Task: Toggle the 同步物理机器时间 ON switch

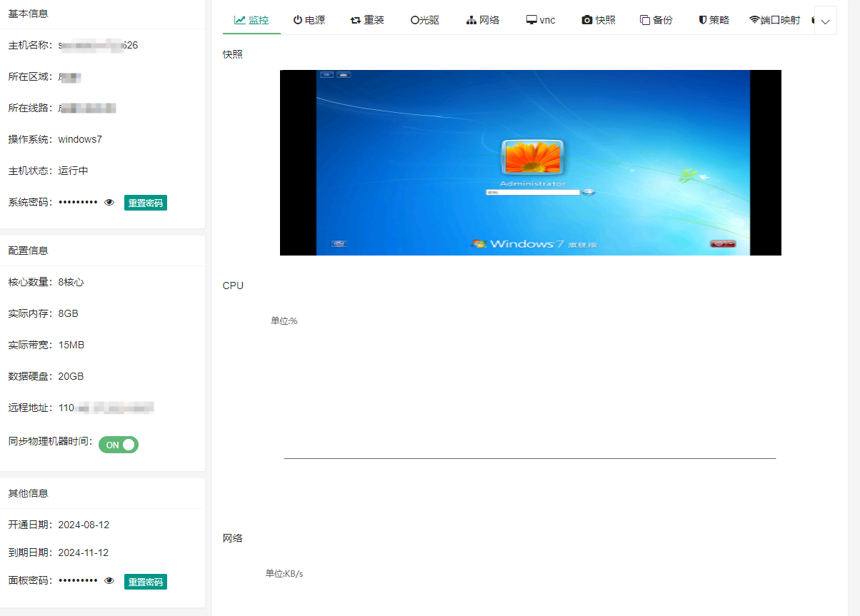Action: pos(119,445)
